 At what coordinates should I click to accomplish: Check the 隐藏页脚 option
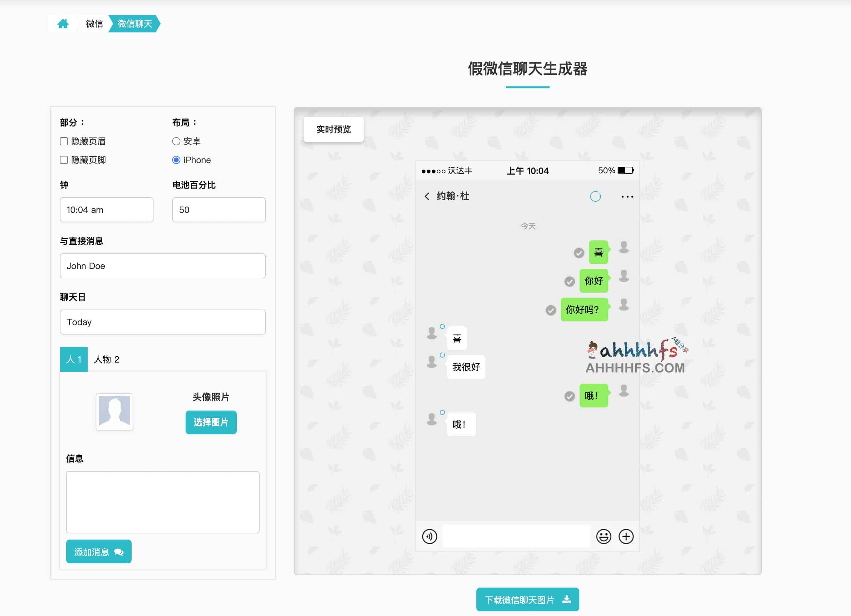[63, 160]
